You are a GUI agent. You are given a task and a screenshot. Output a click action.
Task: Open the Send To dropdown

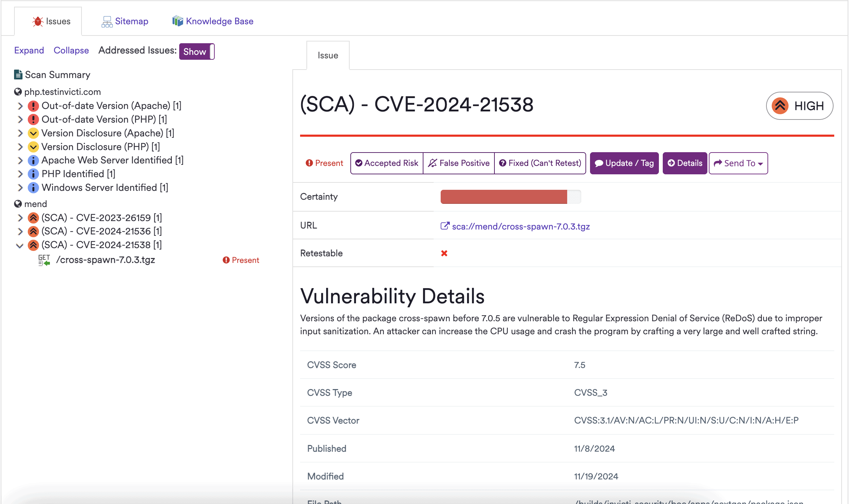(738, 163)
